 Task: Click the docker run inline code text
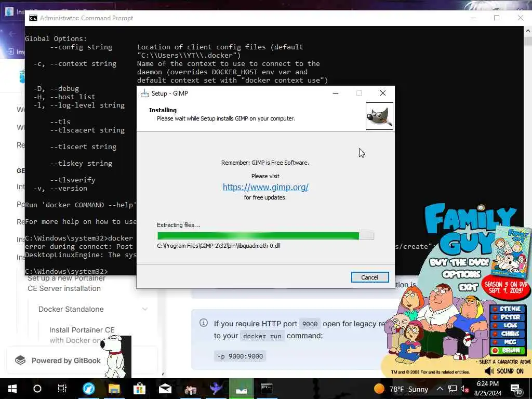click(x=262, y=336)
